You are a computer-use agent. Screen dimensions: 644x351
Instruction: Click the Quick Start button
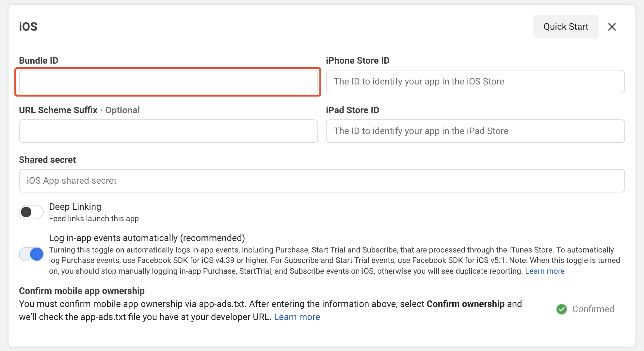[566, 27]
